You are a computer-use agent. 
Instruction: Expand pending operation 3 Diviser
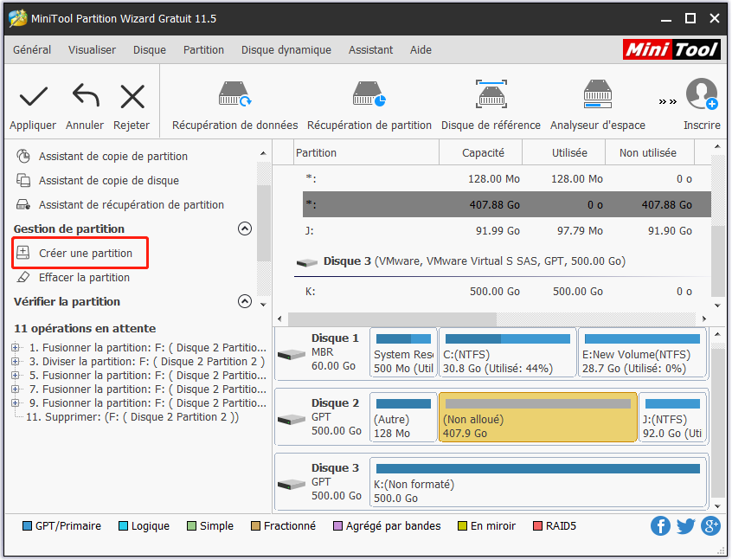(16, 362)
